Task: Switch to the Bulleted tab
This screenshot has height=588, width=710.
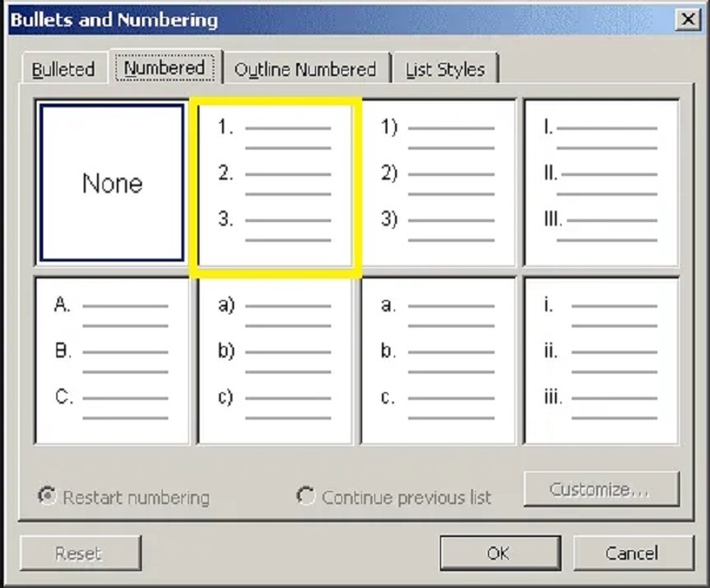Action: tap(63, 70)
